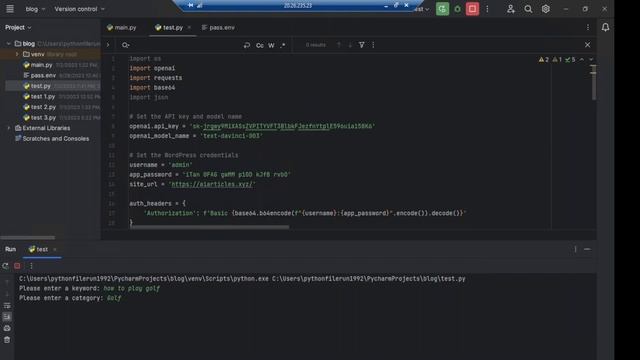Screen dimensions: 640x360
Task: Open the main hamburger menu
Action: point(10,9)
